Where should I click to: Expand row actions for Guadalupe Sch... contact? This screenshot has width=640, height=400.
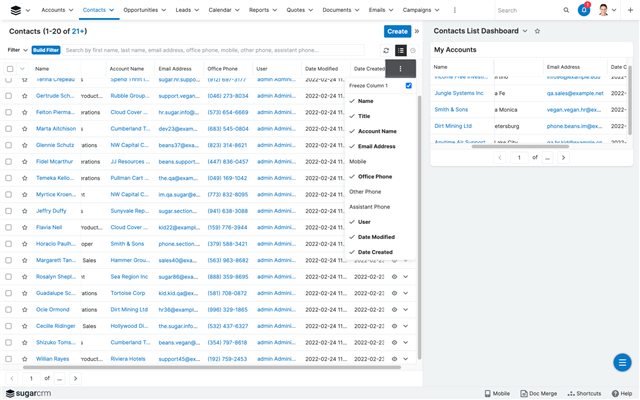pos(406,293)
